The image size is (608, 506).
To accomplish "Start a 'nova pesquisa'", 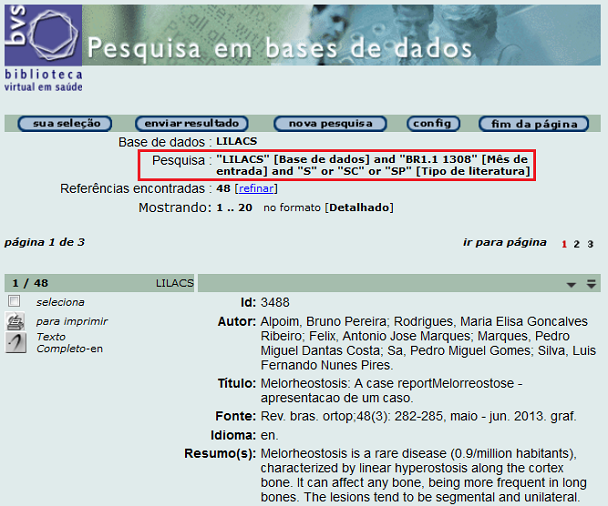I will pyautogui.click(x=330, y=124).
